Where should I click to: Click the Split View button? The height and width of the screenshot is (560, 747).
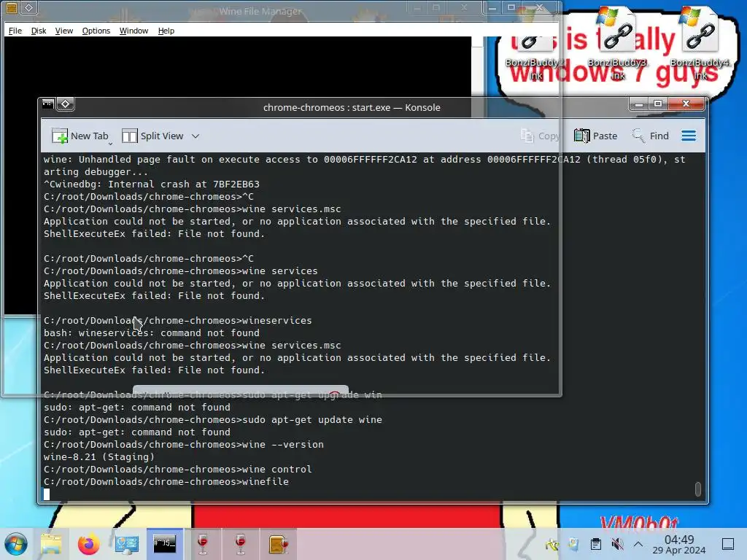152,136
